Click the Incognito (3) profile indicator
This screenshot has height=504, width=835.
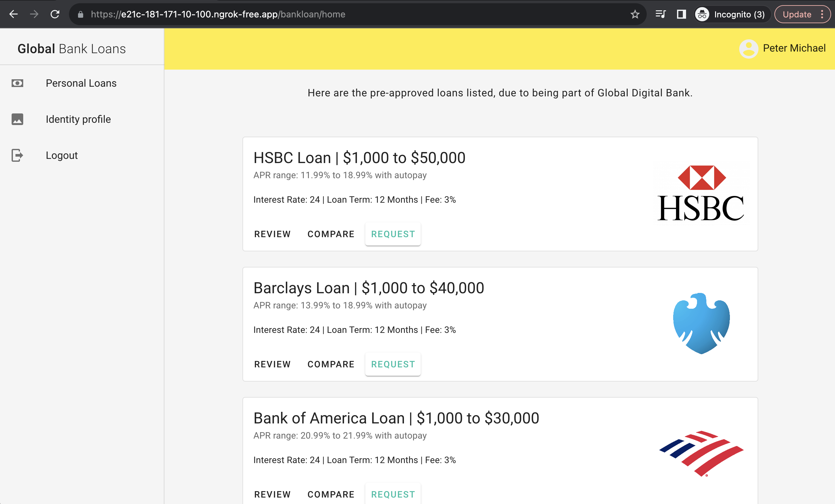(732, 14)
